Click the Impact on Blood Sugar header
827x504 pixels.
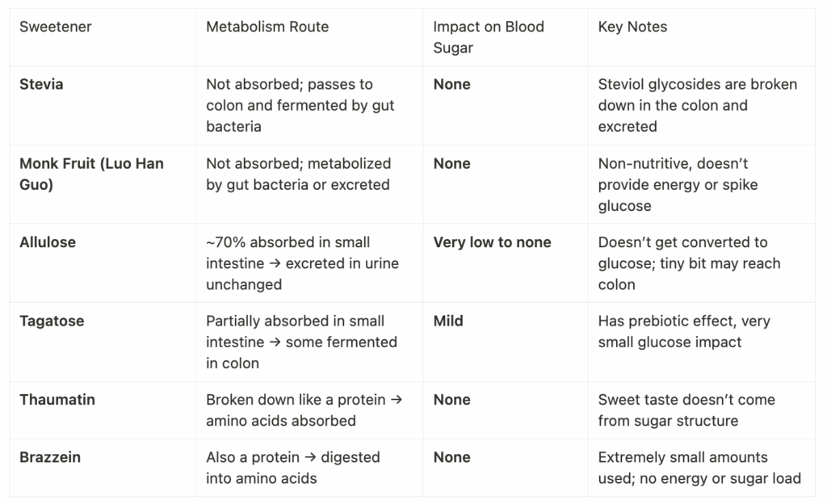pos(489,37)
